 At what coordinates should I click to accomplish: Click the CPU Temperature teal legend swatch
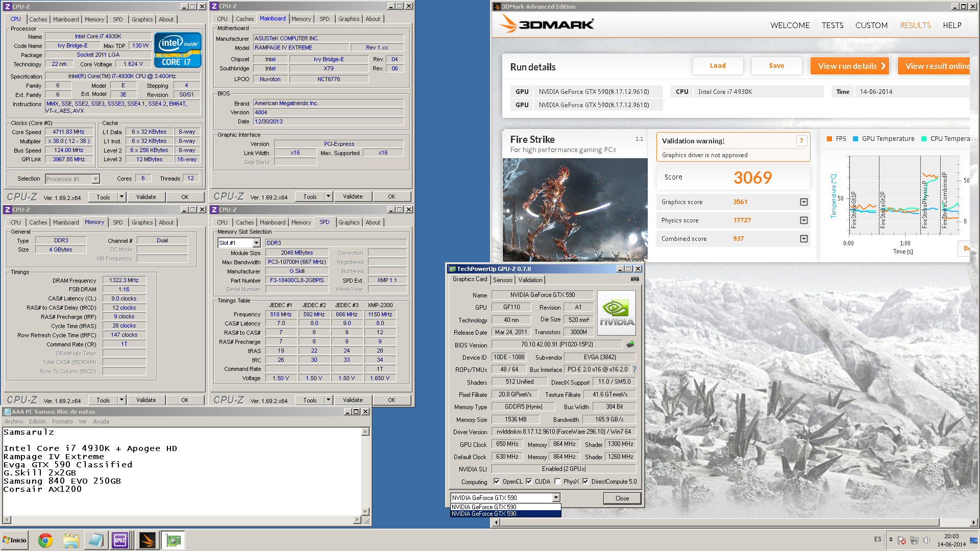pos(924,139)
